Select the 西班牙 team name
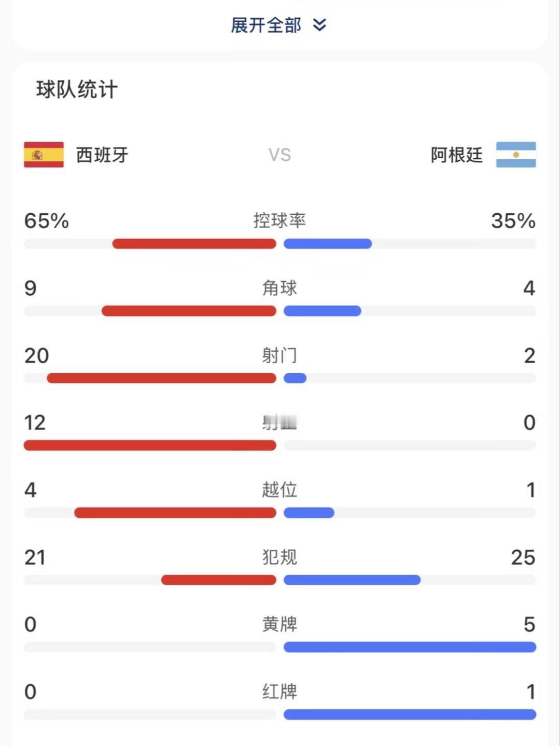 pyautogui.click(x=102, y=155)
